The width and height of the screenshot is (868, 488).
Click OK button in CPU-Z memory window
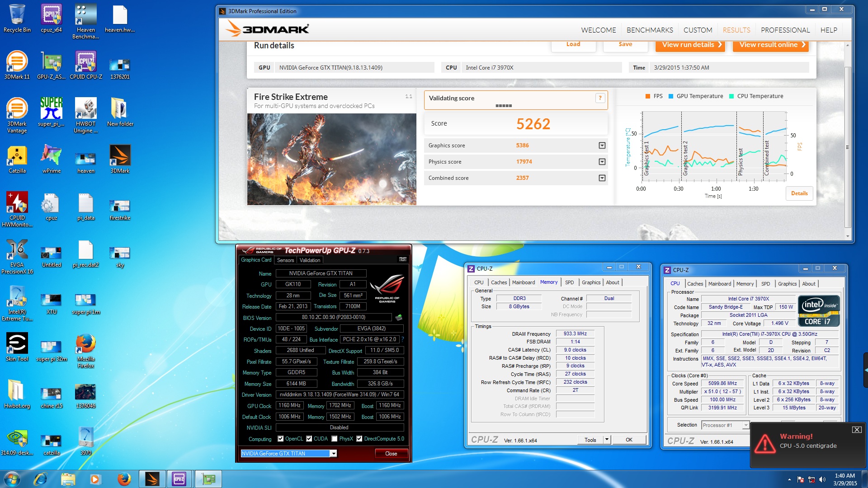(629, 440)
